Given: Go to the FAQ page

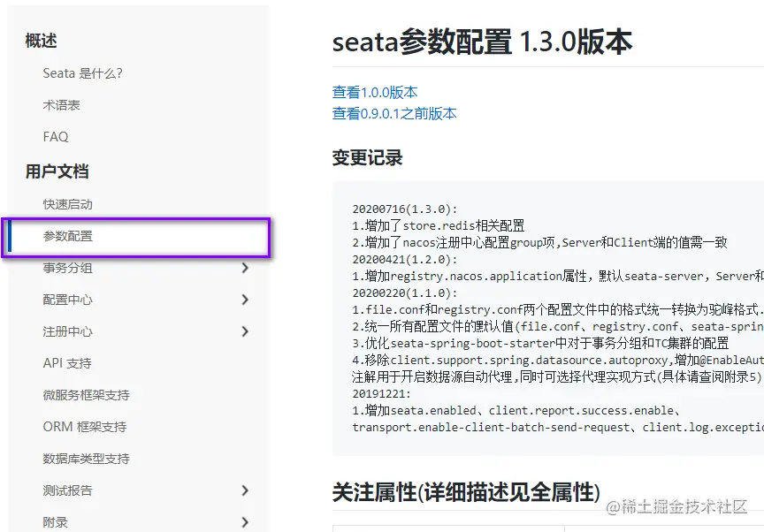Looking at the screenshot, I should (56, 137).
